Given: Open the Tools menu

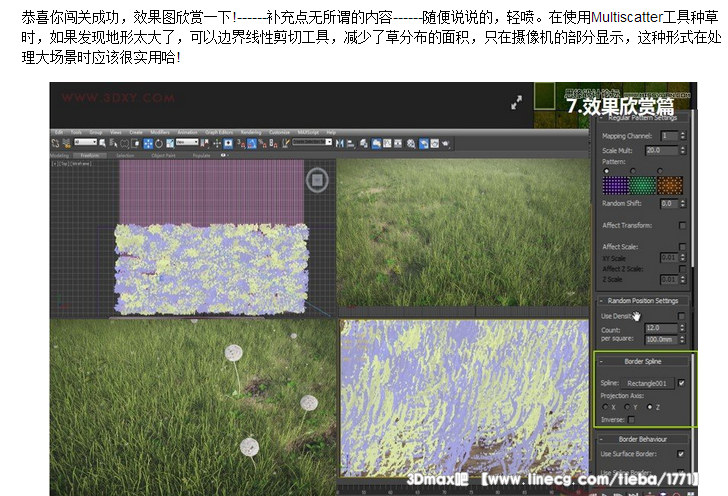Looking at the screenshot, I should tap(76, 132).
